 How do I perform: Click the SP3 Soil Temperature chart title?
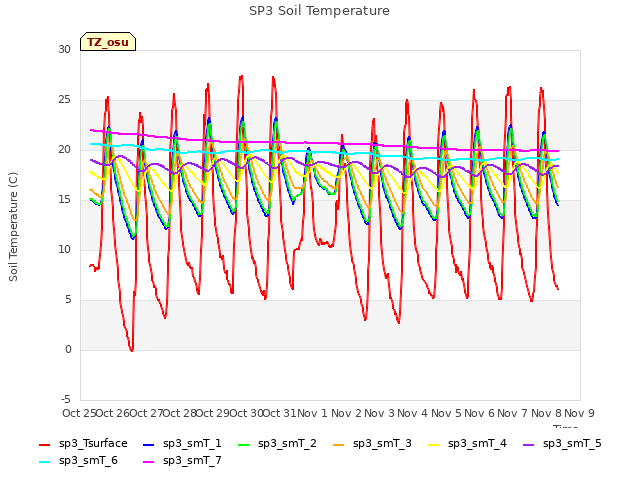(320, 11)
